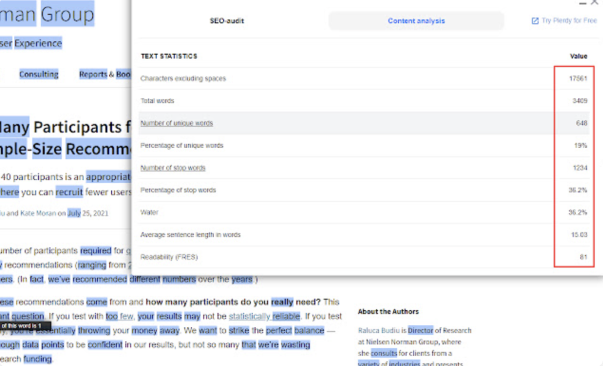603x366 pixels.
Task: Click the Water row label
Action: point(149,212)
